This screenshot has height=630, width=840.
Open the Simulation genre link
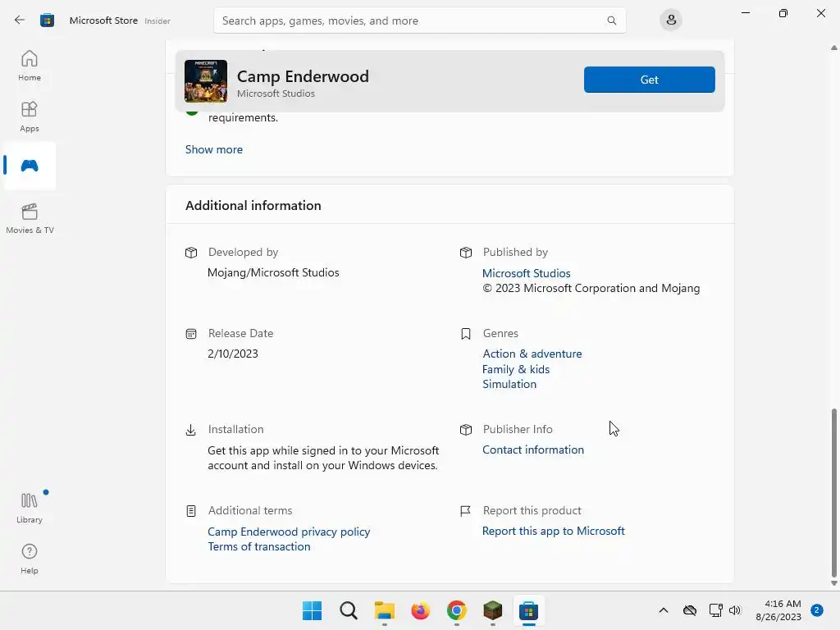[x=509, y=384]
